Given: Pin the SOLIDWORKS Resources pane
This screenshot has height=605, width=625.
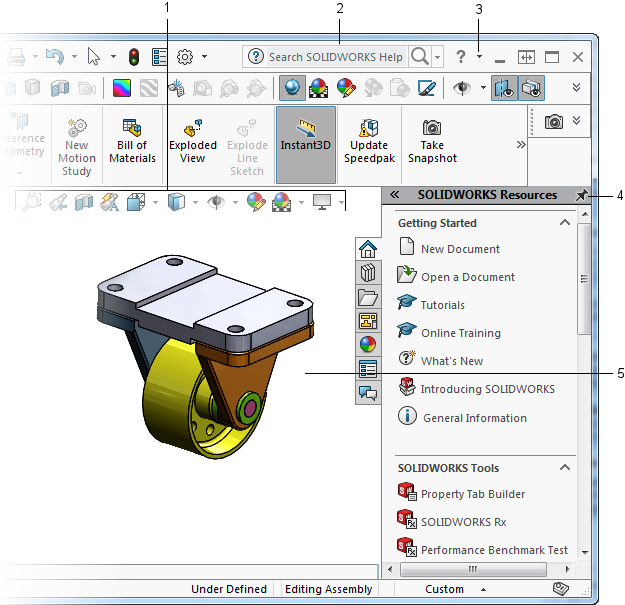Looking at the screenshot, I should [x=582, y=196].
